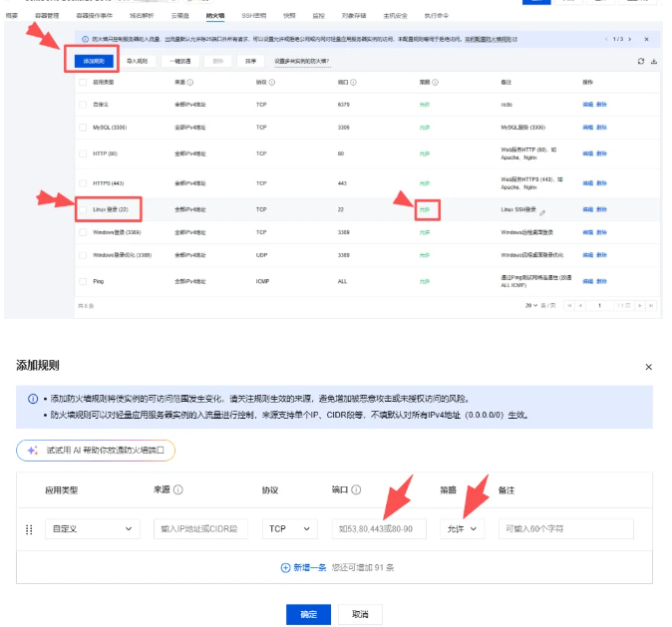Click the blue 添加规则 button
672x627 pixels.
95,61
